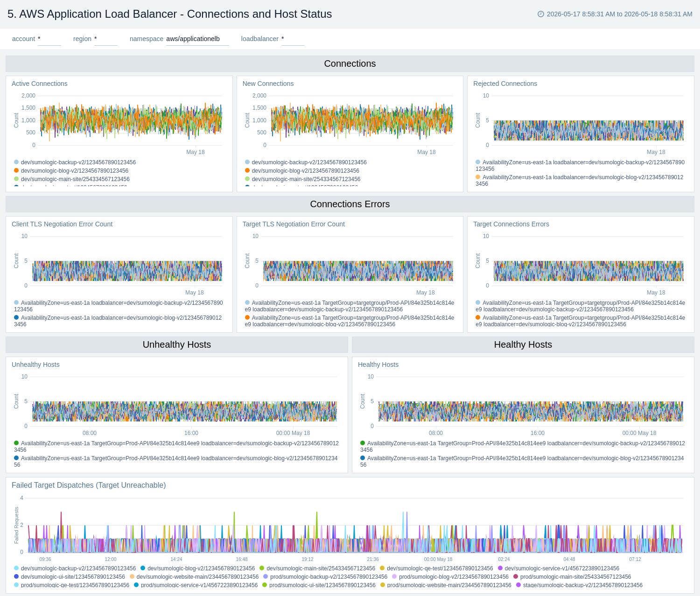Click the 00:00 May 18 tick on Failed Dispatches axis
The height and width of the screenshot is (596, 700).
pos(438,559)
